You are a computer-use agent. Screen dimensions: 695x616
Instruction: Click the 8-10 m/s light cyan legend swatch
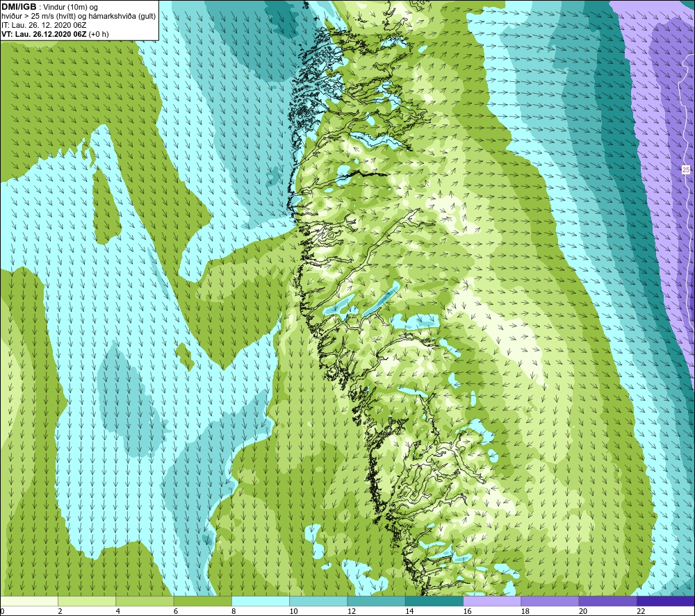tap(261, 601)
